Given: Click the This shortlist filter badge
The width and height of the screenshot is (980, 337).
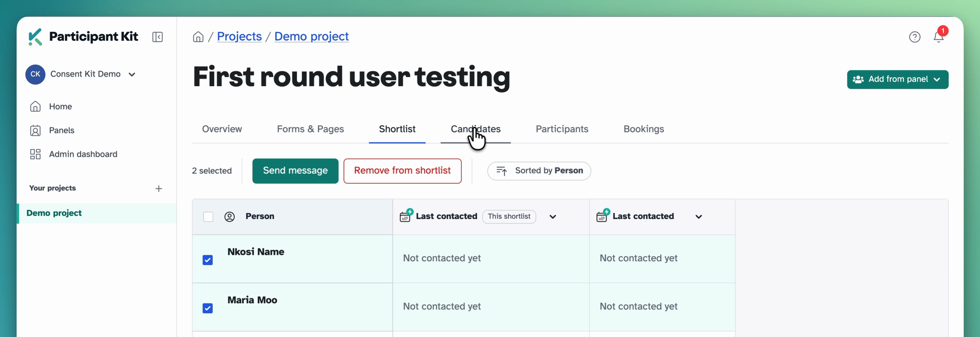Looking at the screenshot, I should (509, 216).
